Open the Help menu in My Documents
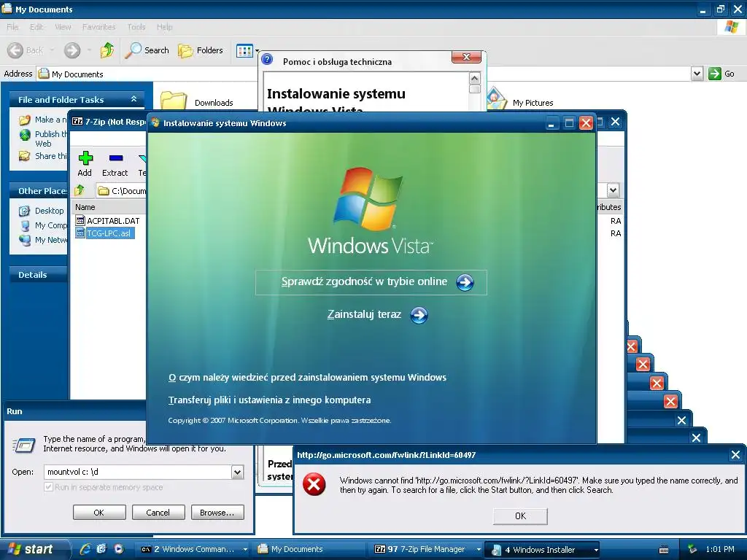 [x=164, y=27]
